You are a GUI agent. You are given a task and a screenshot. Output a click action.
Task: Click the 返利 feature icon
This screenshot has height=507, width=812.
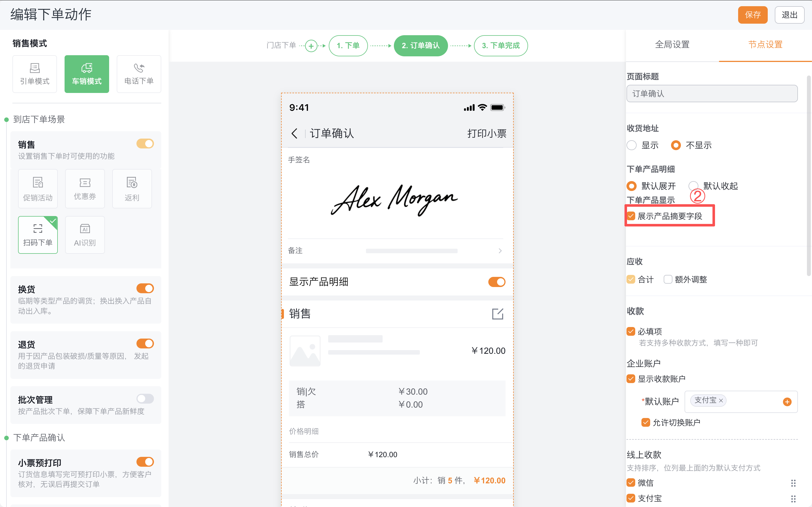pyautogui.click(x=132, y=188)
